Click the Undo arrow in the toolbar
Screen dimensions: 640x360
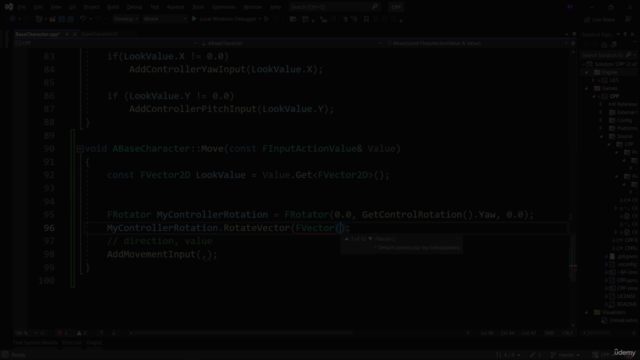[83, 19]
